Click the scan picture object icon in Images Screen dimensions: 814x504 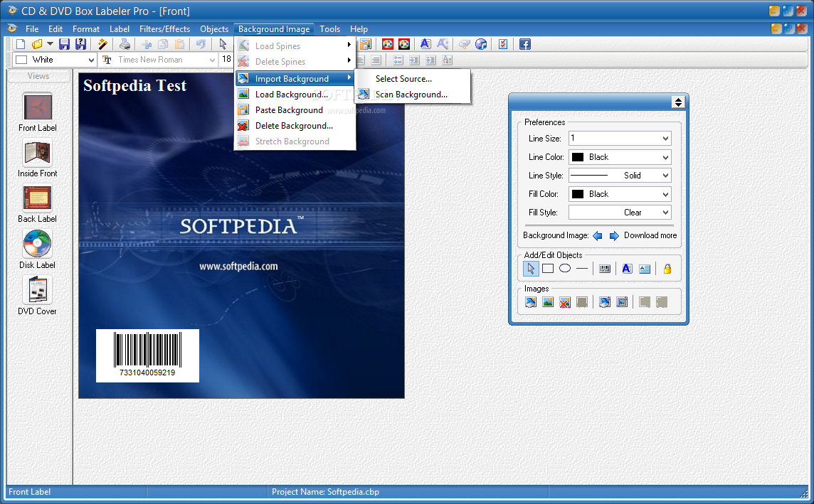tap(605, 302)
